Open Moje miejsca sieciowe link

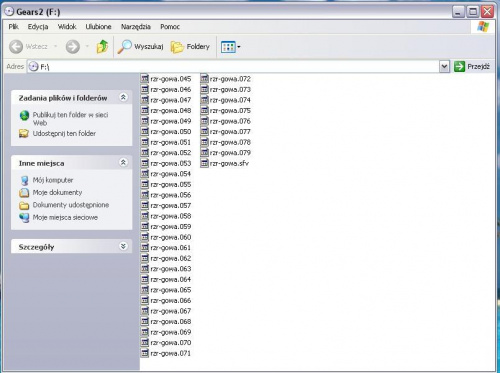(x=65, y=217)
